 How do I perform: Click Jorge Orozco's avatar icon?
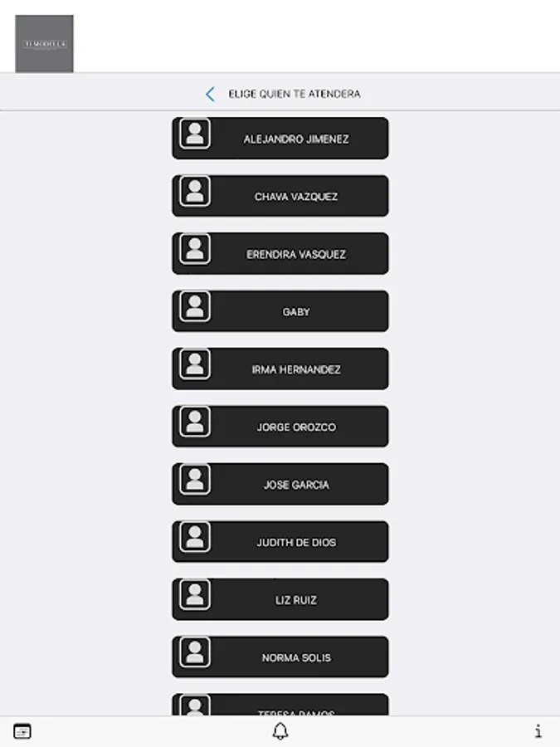(195, 422)
